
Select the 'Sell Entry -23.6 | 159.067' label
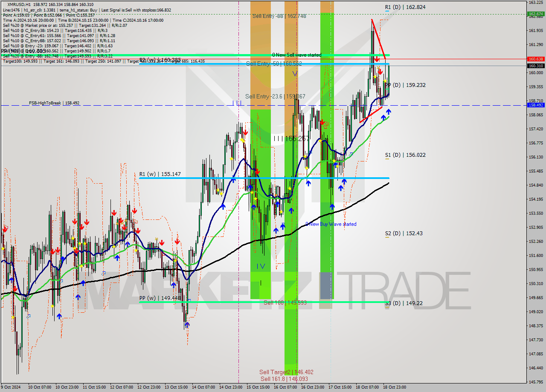pos(275,96)
